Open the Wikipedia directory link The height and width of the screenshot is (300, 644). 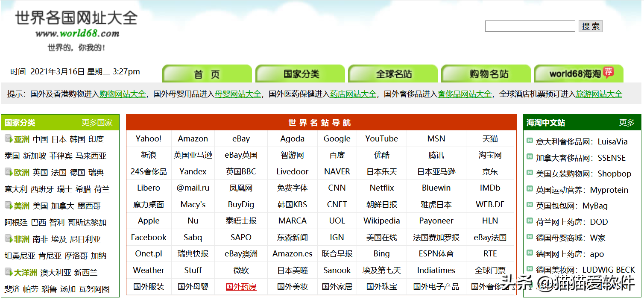382,221
